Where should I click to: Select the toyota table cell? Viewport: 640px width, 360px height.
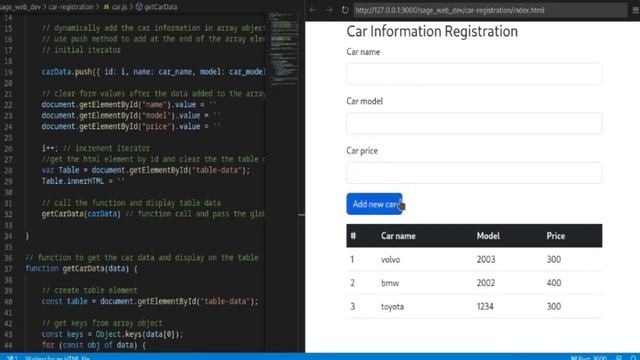(x=392, y=307)
